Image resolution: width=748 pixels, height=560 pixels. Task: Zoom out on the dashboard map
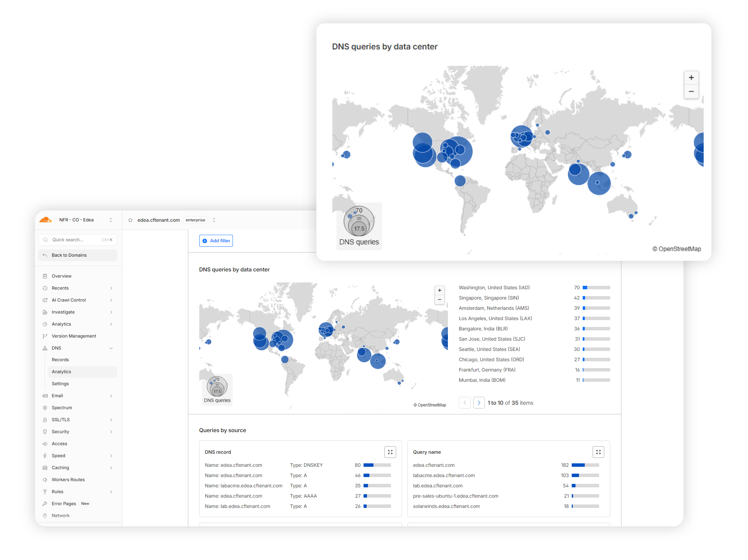coord(440,300)
